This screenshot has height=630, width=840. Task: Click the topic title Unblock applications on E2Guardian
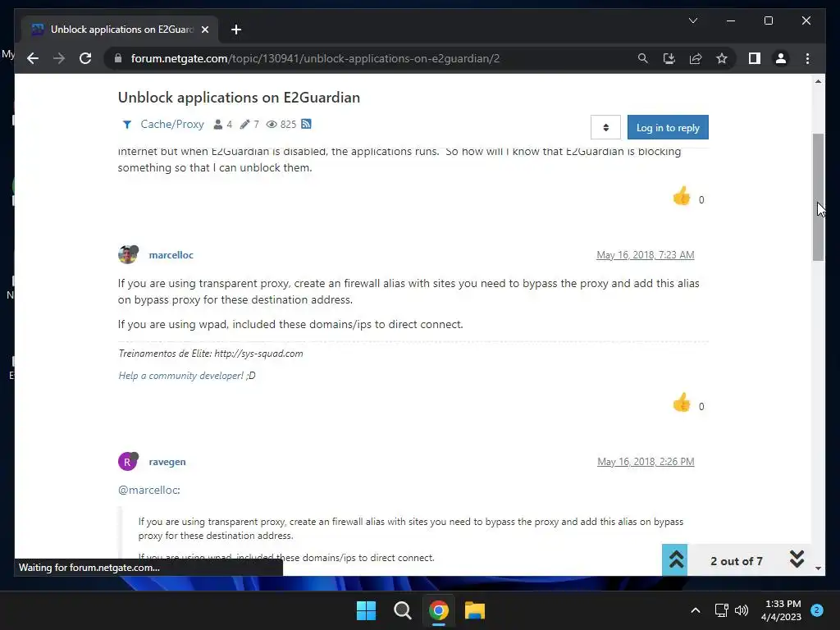click(x=239, y=97)
